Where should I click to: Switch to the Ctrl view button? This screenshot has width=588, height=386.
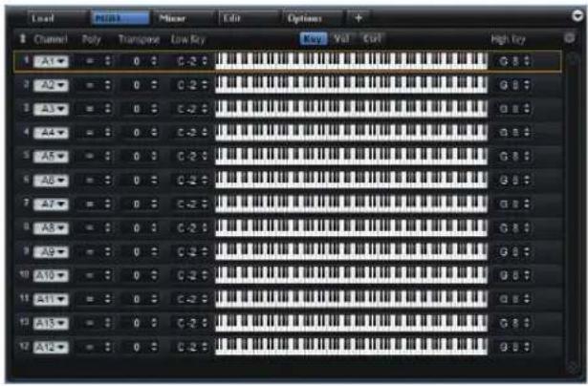372,38
